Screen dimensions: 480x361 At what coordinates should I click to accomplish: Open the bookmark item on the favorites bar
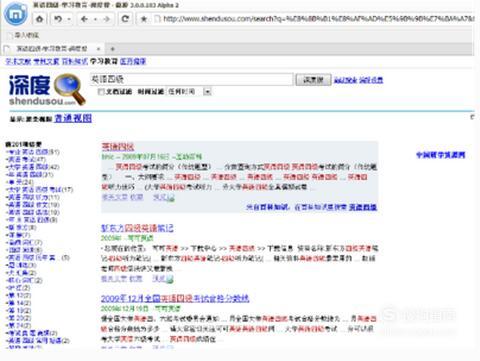pos(23,35)
